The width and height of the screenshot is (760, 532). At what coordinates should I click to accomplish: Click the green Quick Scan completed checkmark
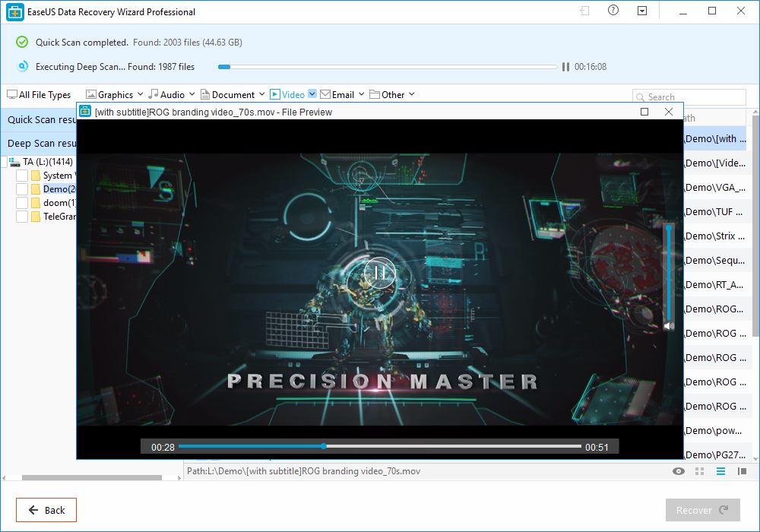(x=22, y=42)
